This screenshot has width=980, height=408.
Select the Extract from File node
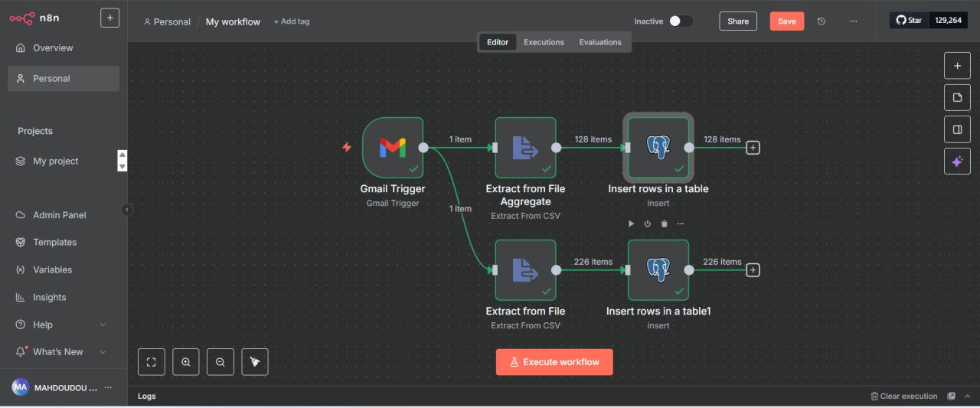(525, 269)
